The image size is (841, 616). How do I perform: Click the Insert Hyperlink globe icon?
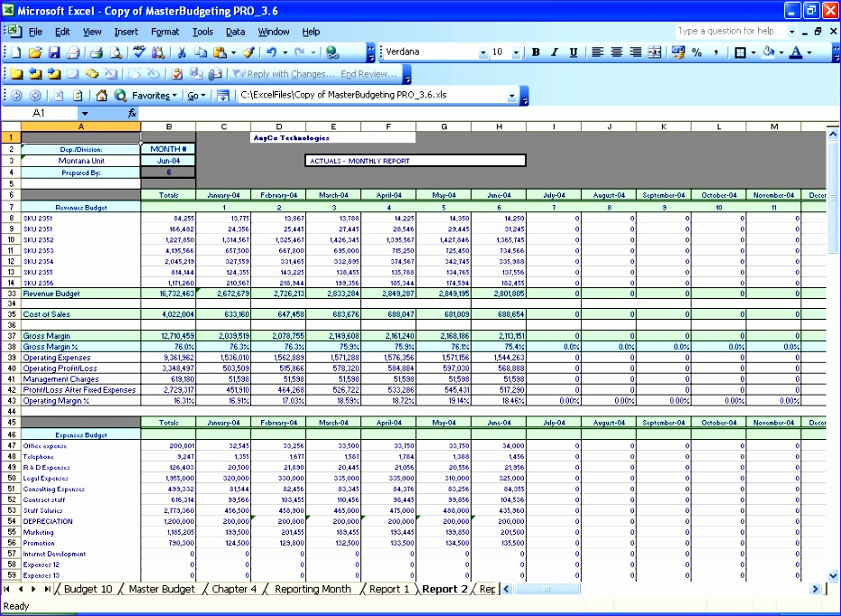332,52
